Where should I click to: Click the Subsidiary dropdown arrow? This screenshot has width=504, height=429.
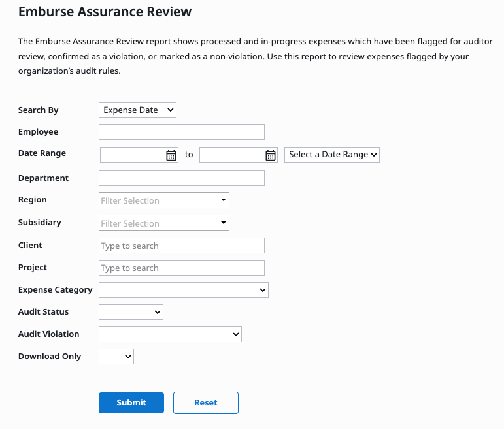click(223, 223)
